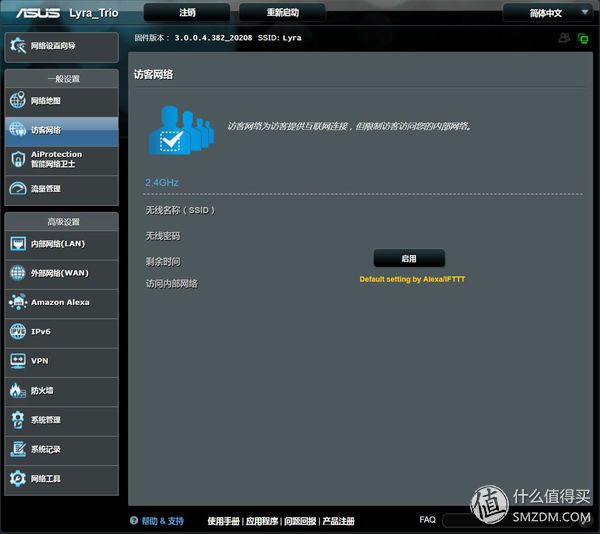The height and width of the screenshot is (534, 600).
Task: Click the guest users status icon at top right
Action: pyautogui.click(x=564, y=37)
